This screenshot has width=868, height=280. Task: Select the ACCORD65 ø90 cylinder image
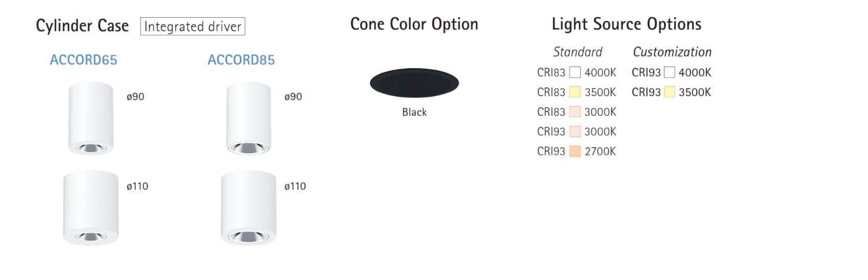[91, 119]
